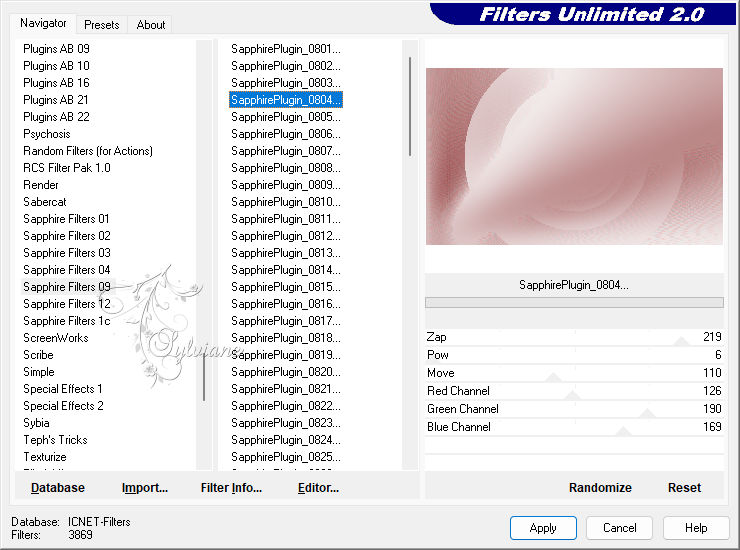
Task: Select Sapphire Filters 03
Action: 67,253
